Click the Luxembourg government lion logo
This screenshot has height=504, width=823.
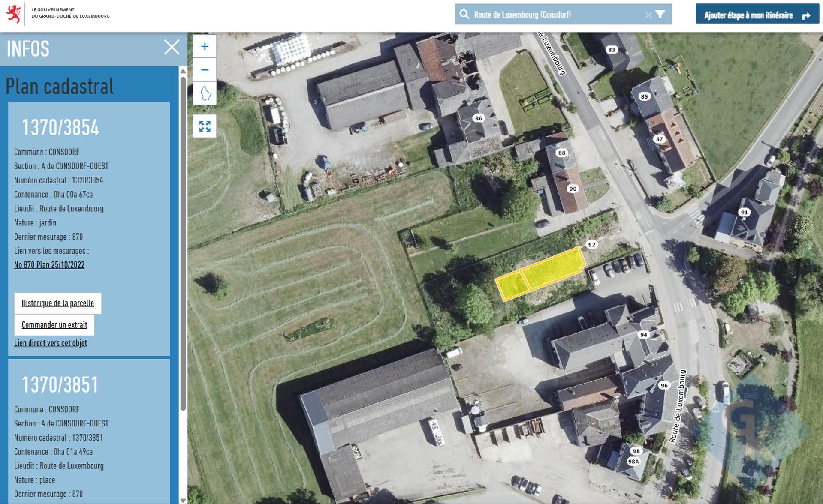pos(14,14)
